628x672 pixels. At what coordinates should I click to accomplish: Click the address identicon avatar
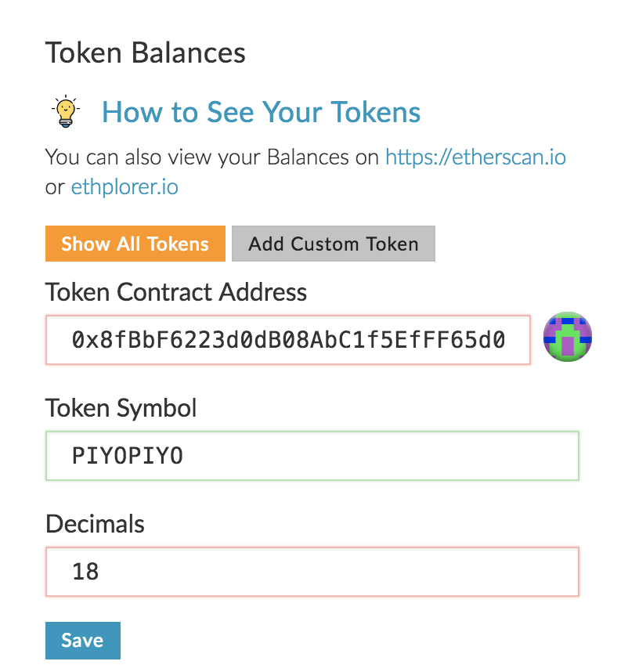(568, 337)
